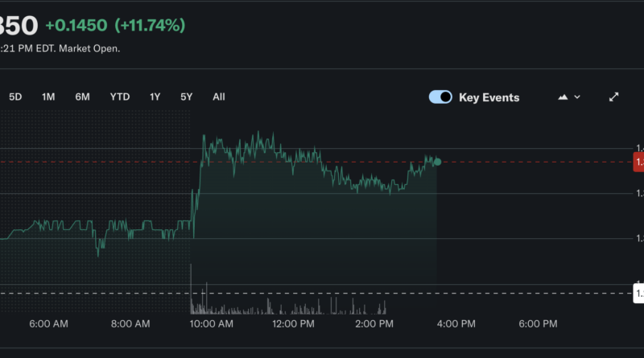Switch chart to 1Y range

pyautogui.click(x=155, y=97)
